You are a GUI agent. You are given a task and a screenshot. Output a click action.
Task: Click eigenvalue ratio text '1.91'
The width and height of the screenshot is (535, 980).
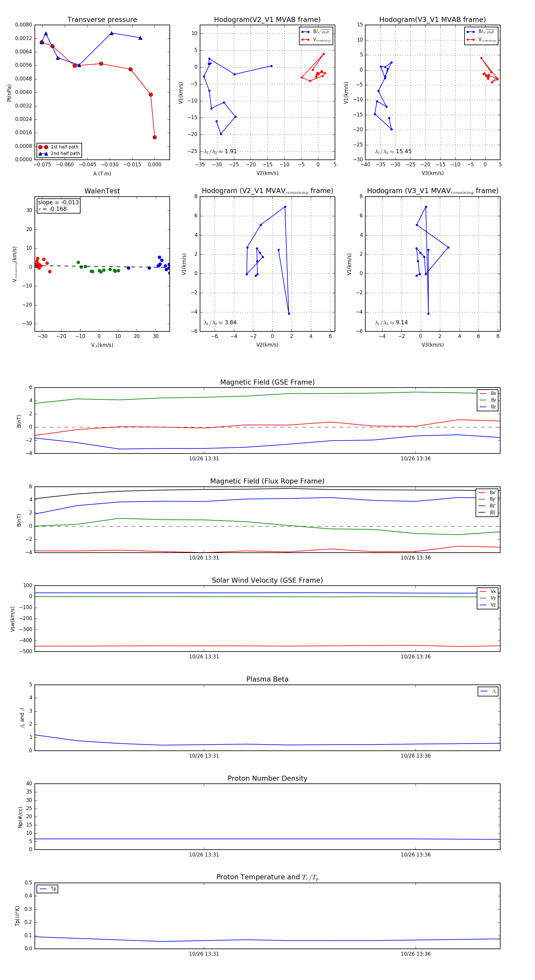(x=231, y=151)
